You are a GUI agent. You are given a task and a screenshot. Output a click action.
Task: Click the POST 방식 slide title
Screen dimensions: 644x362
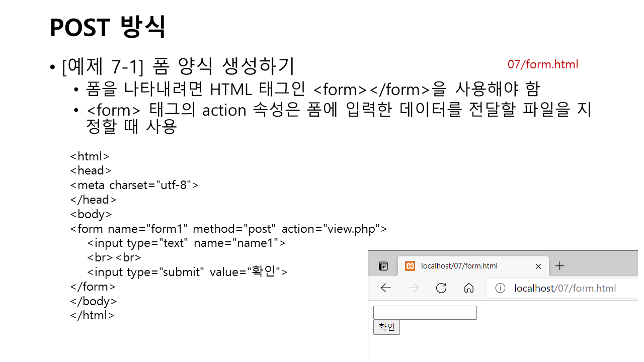tap(108, 27)
